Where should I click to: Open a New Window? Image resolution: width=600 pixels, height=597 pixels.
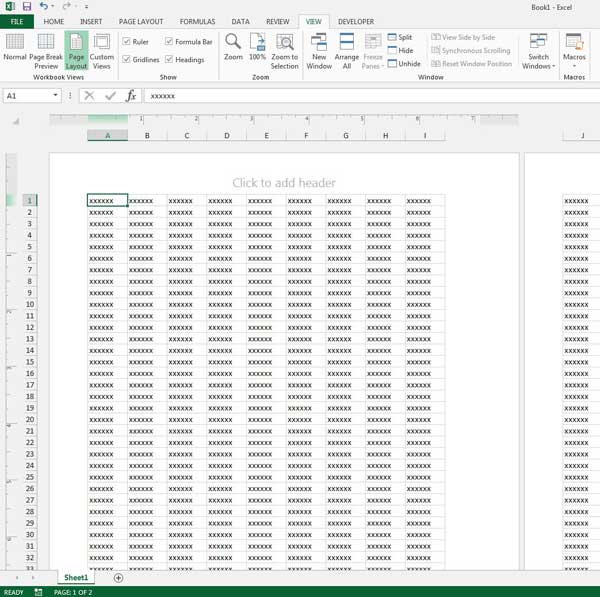click(x=319, y=49)
